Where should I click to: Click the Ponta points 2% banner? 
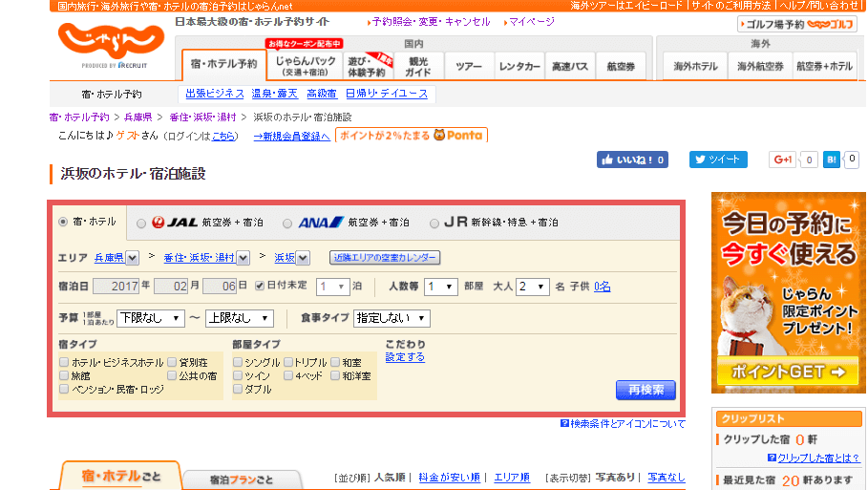(x=411, y=136)
